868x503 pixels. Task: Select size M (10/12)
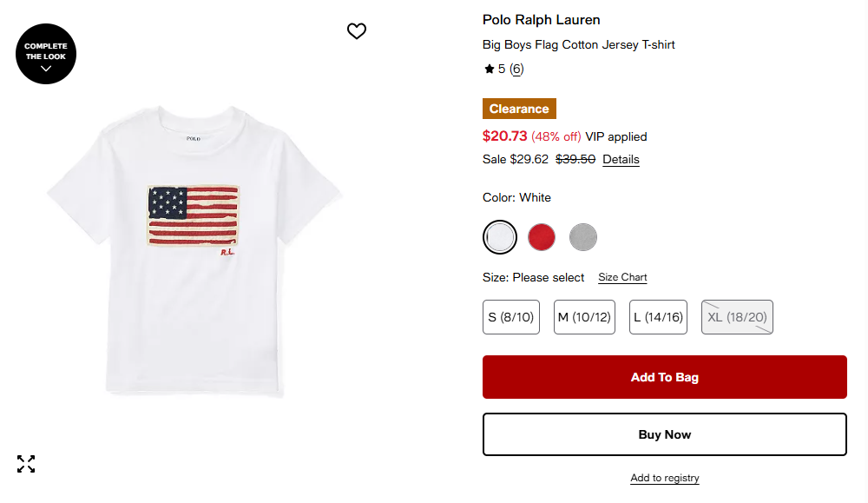[x=583, y=317]
